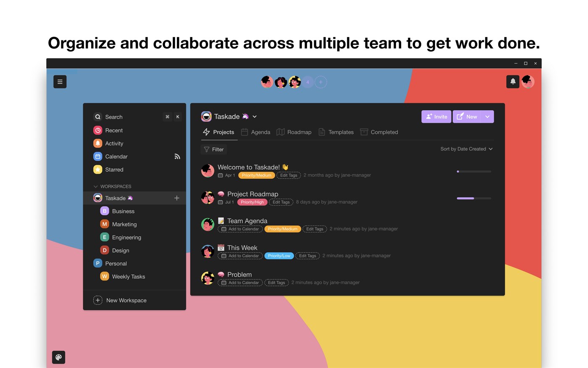588x368 pixels.
Task: Open Activity in the sidebar
Action: (x=114, y=143)
